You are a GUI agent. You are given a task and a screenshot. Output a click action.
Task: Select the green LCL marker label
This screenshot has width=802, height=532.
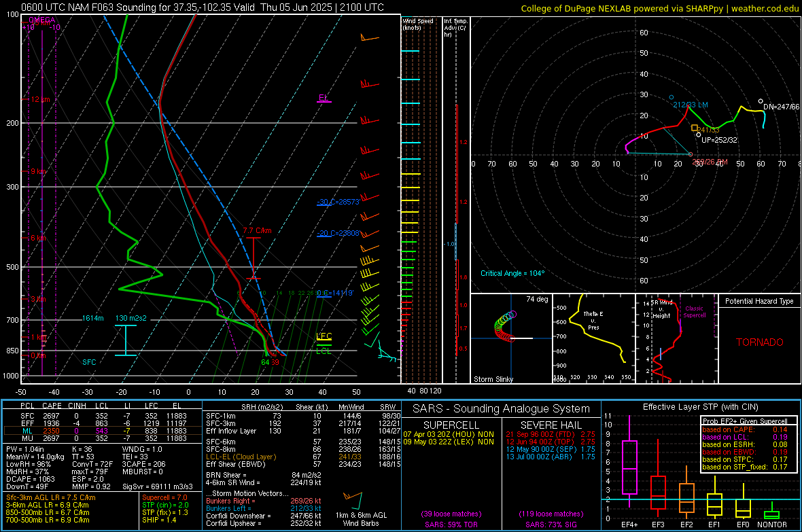coord(324,351)
